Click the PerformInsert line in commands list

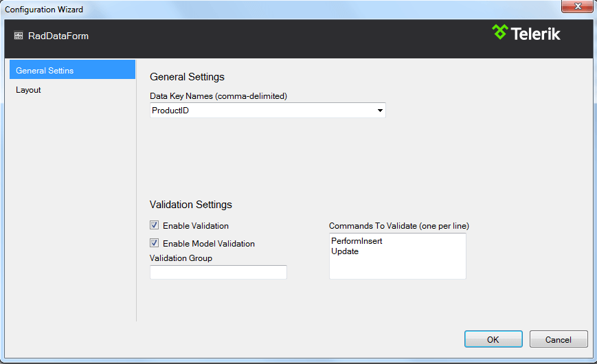(x=357, y=241)
